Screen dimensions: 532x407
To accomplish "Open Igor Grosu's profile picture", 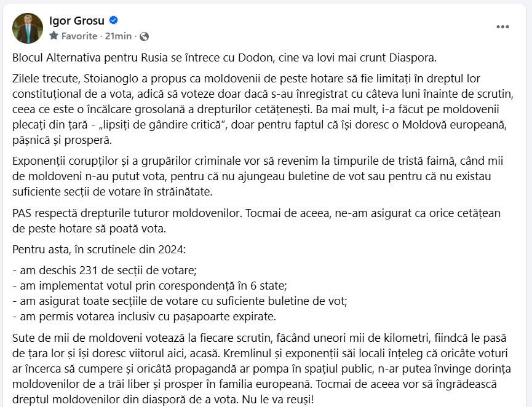I will [x=28, y=28].
